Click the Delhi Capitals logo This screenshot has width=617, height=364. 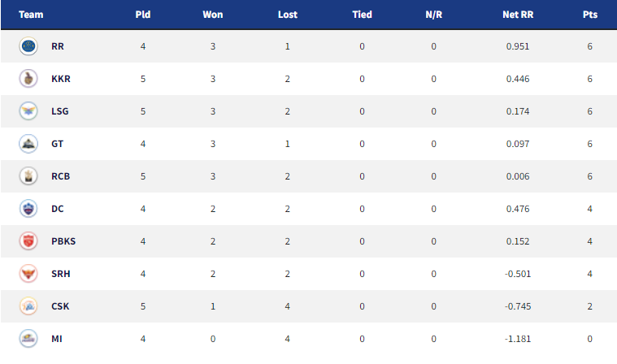pyautogui.click(x=28, y=209)
